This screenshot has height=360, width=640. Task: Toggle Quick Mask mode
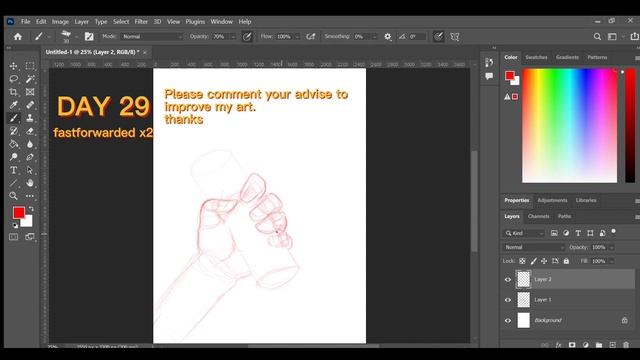[13, 237]
